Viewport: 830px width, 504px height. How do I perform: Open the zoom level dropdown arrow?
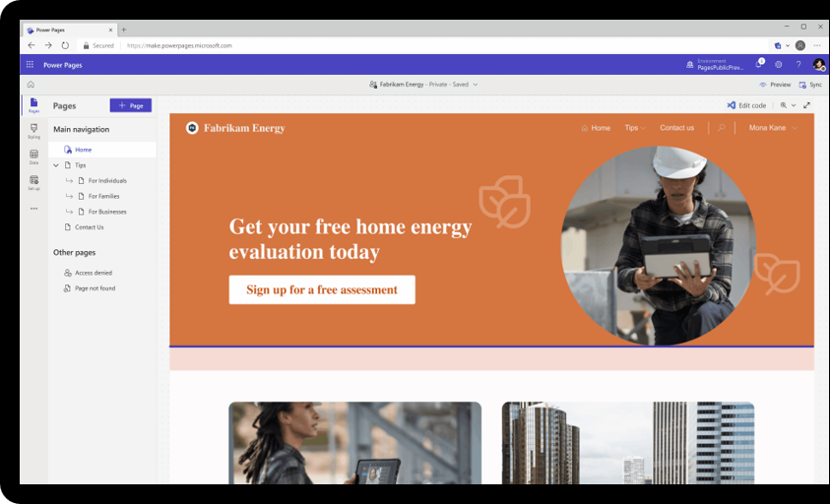pos(794,105)
